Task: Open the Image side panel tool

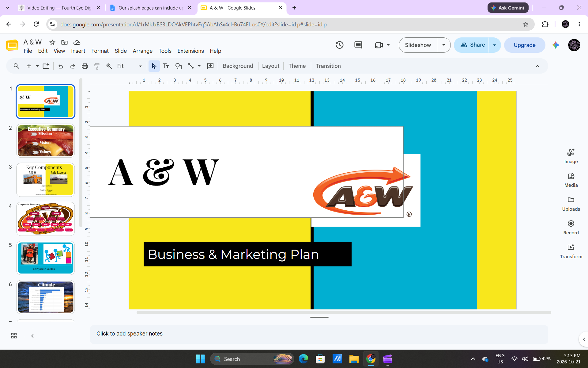Action: coord(571,156)
